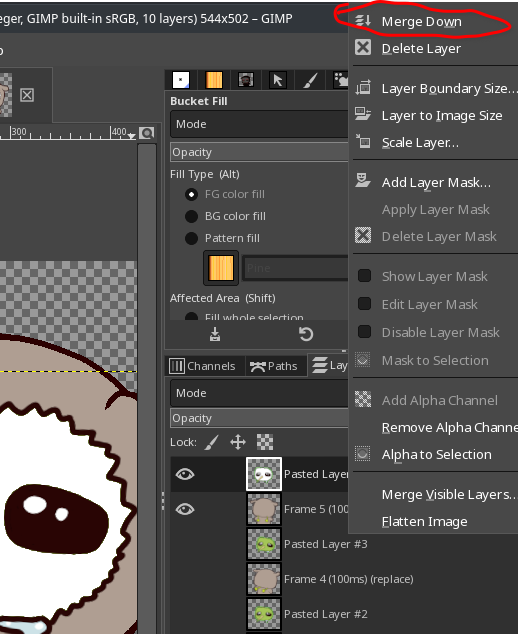The height and width of the screenshot is (634, 518).
Task: Click the Pasted Layer #2 thumbnail
Action: click(264, 614)
